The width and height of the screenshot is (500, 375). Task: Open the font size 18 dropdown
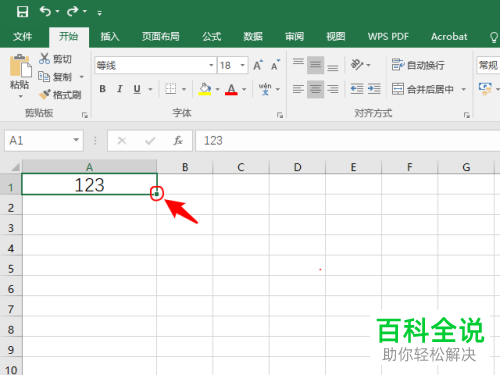click(x=243, y=65)
